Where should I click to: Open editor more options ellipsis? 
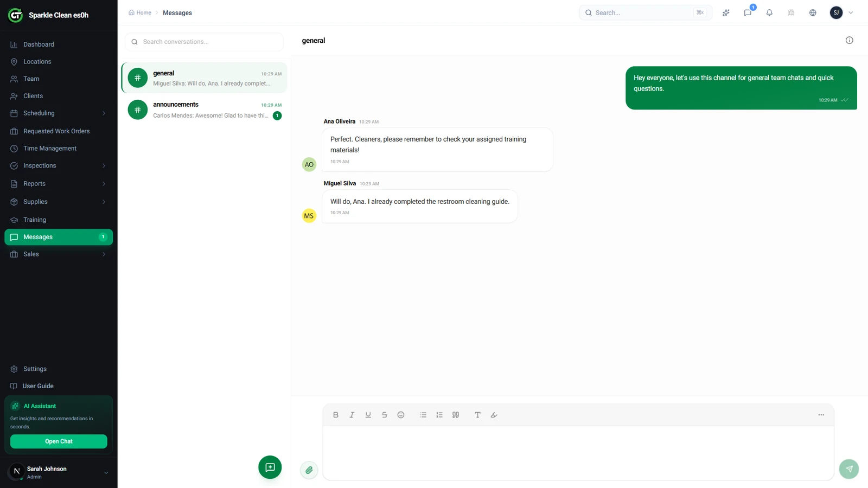pyautogui.click(x=821, y=415)
